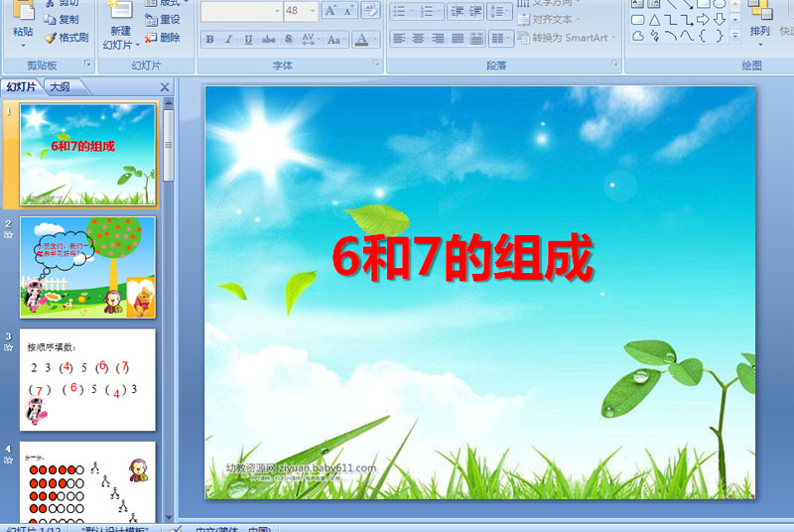This screenshot has width=794, height=532.
Task: Toggle bold formatting button
Action: coord(209,39)
